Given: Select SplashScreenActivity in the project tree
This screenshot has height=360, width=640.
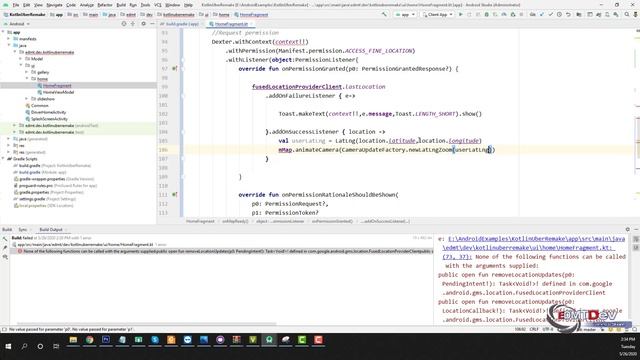Looking at the screenshot, I should tap(49, 119).
